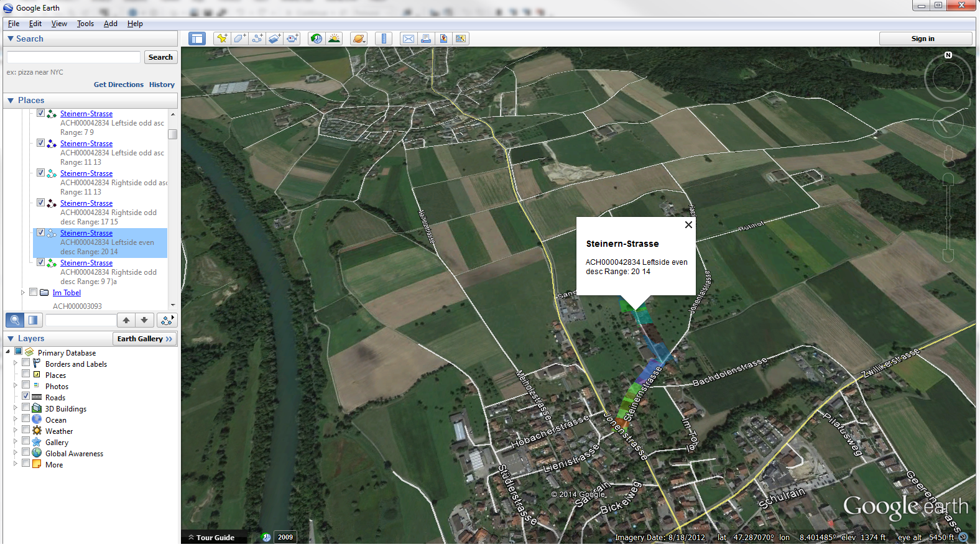This screenshot has width=980, height=547.
Task: Check the Im Tobel folder checkbox
Action: click(x=33, y=292)
